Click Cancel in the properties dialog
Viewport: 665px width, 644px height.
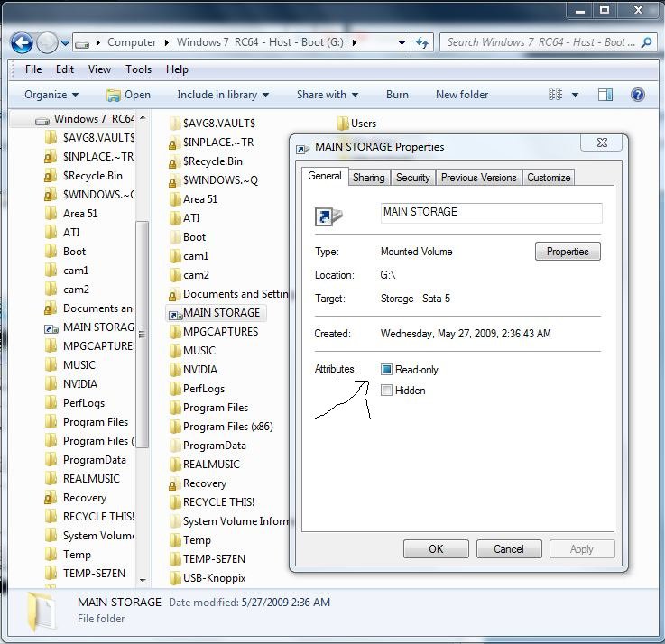coord(509,549)
